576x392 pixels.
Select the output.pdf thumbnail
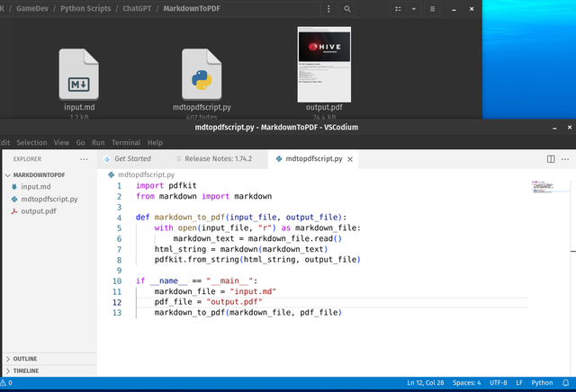(x=324, y=64)
